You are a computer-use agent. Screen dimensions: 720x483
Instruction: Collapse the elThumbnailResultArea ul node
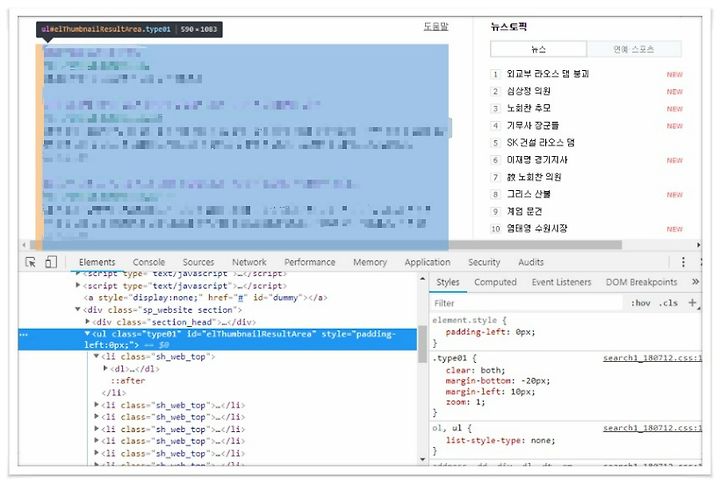[x=87, y=333]
